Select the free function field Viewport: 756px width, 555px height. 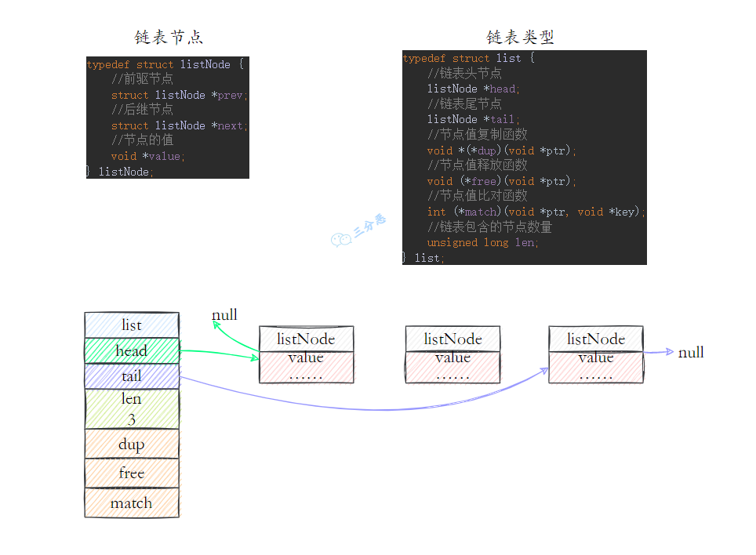pyautogui.click(x=131, y=473)
